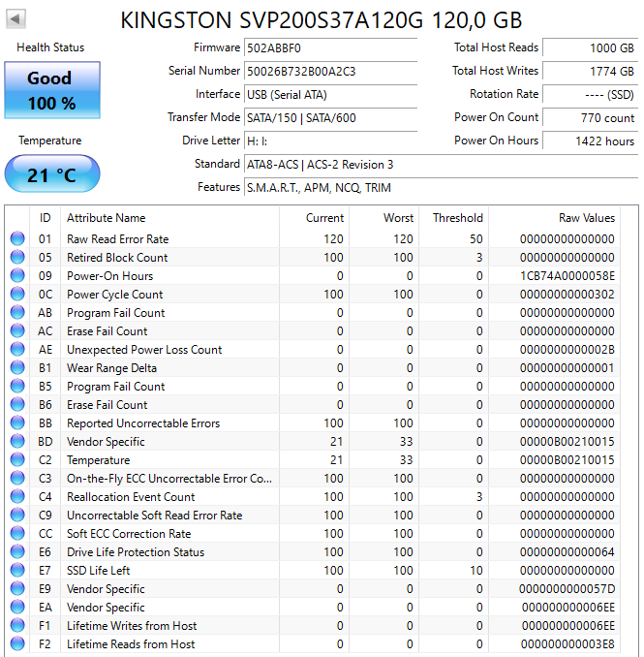Select the Serial Number value field

click(x=330, y=71)
